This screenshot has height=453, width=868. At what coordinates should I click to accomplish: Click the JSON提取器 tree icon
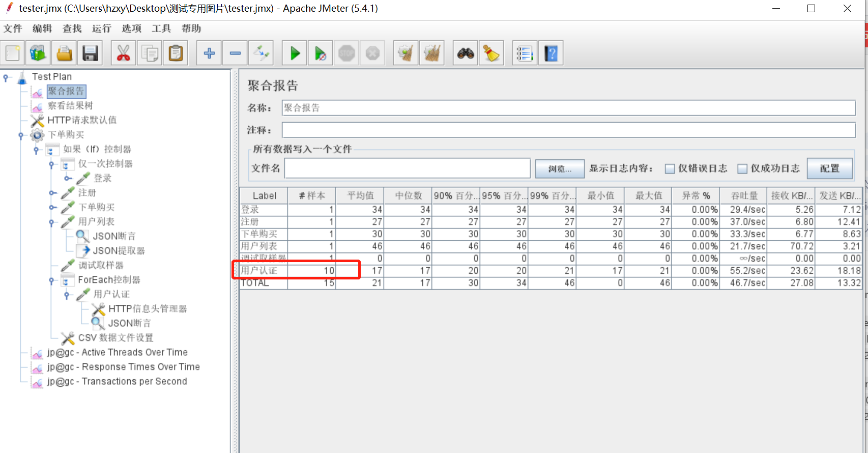click(83, 251)
